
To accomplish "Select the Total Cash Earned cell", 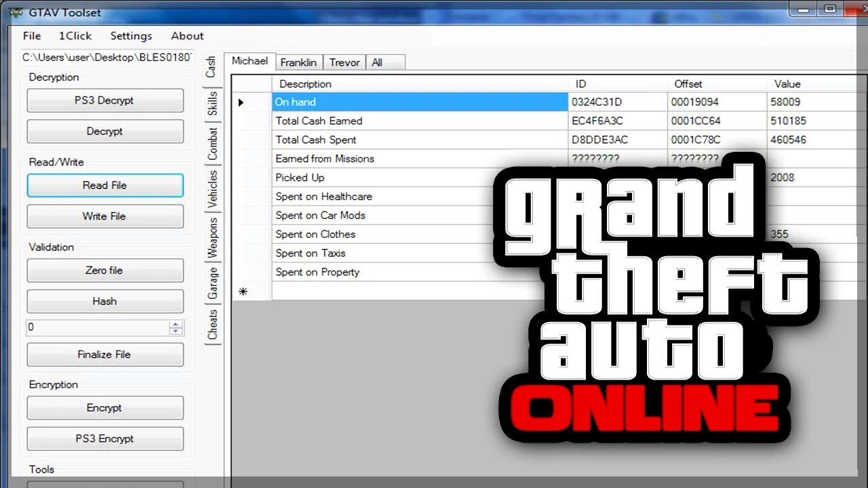I will [x=420, y=121].
